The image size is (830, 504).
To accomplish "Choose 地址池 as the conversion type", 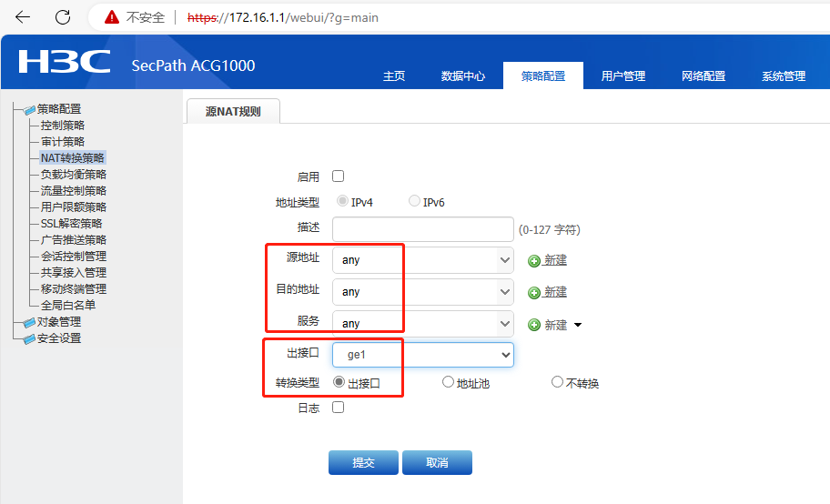I will click(x=449, y=382).
